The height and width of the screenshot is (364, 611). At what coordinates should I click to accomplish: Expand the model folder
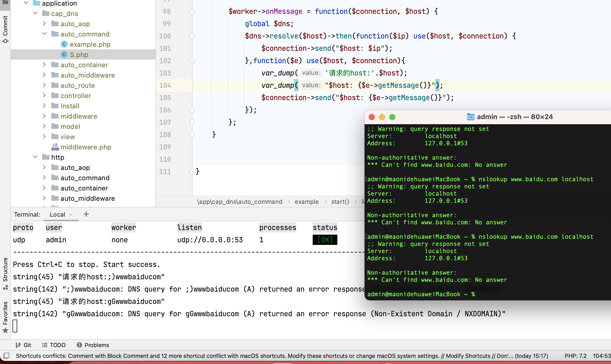44,126
